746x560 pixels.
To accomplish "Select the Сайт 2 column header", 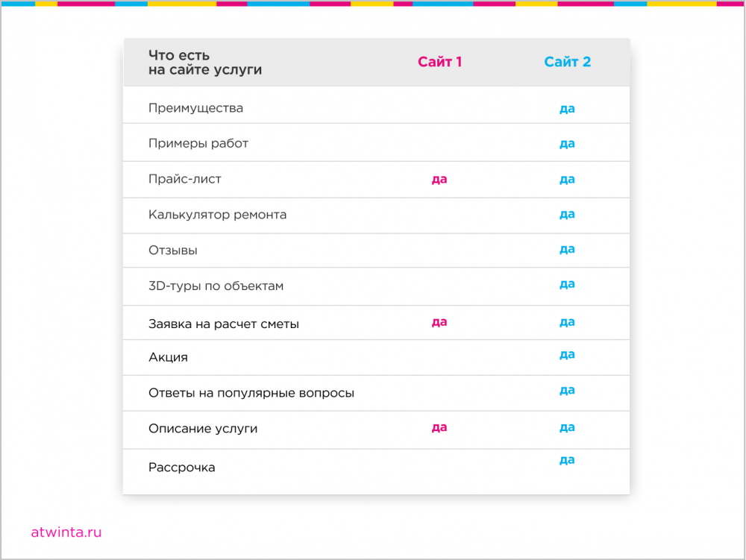I will pyautogui.click(x=567, y=62).
